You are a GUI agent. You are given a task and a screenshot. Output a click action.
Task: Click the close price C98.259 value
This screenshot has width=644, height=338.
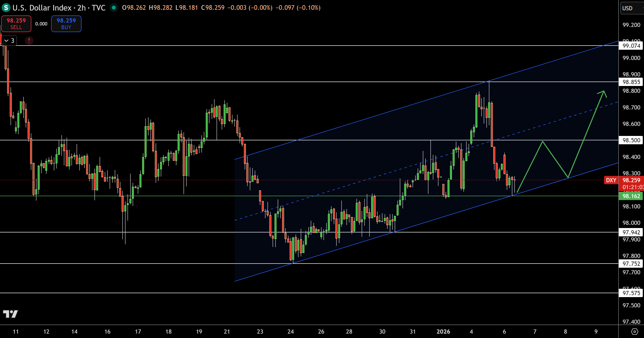(213, 8)
